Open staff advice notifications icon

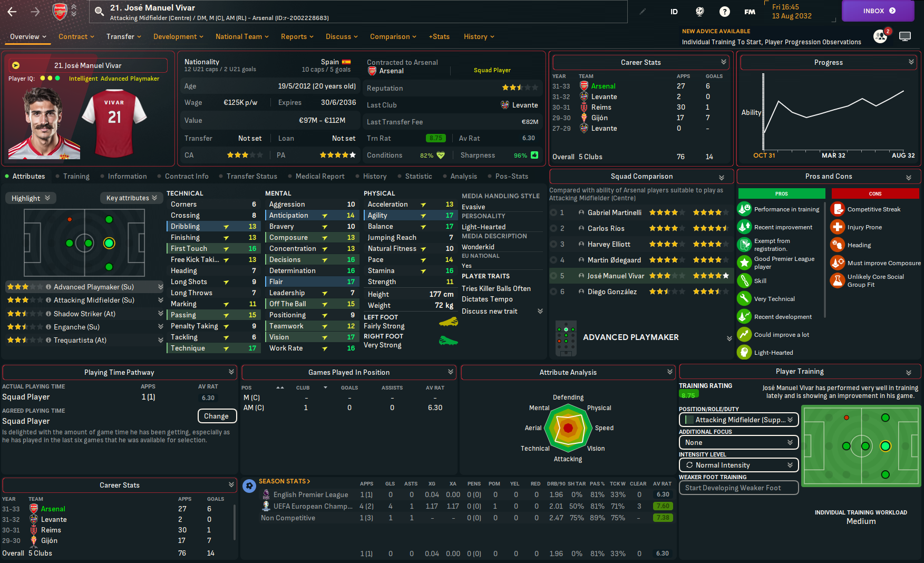[881, 36]
